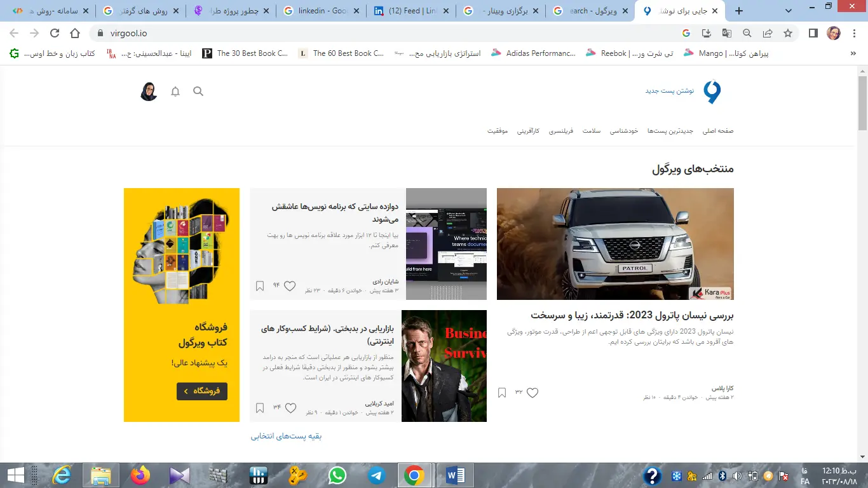Click the browser home icon
Image resolution: width=868 pixels, height=488 pixels.
tap(75, 33)
